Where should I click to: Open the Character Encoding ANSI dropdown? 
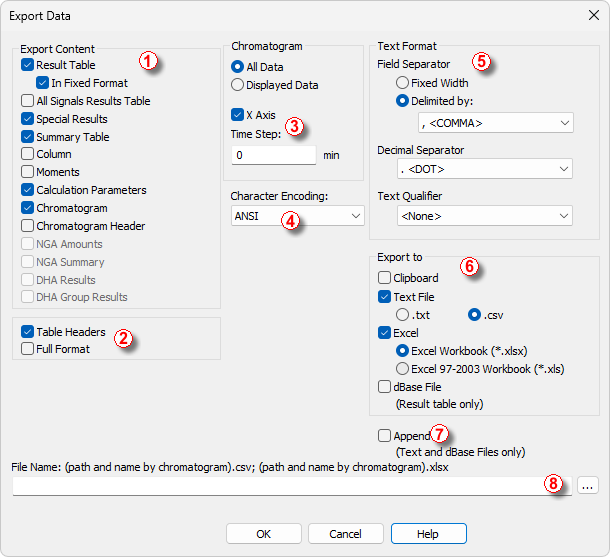click(x=298, y=216)
